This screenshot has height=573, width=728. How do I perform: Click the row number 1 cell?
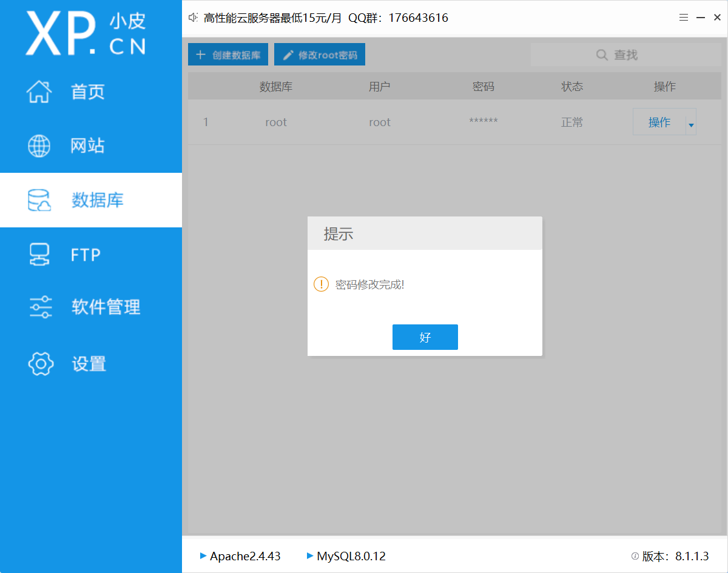pyautogui.click(x=206, y=122)
